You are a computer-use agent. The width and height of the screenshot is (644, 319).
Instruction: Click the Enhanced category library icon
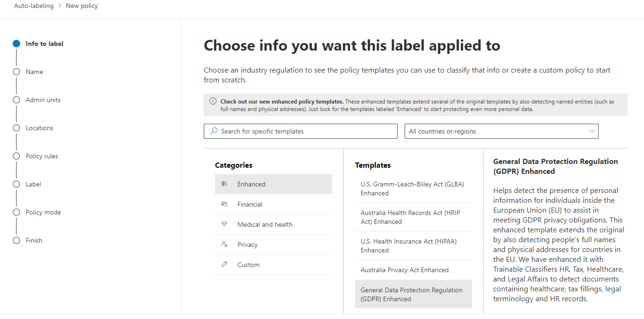pyautogui.click(x=224, y=184)
